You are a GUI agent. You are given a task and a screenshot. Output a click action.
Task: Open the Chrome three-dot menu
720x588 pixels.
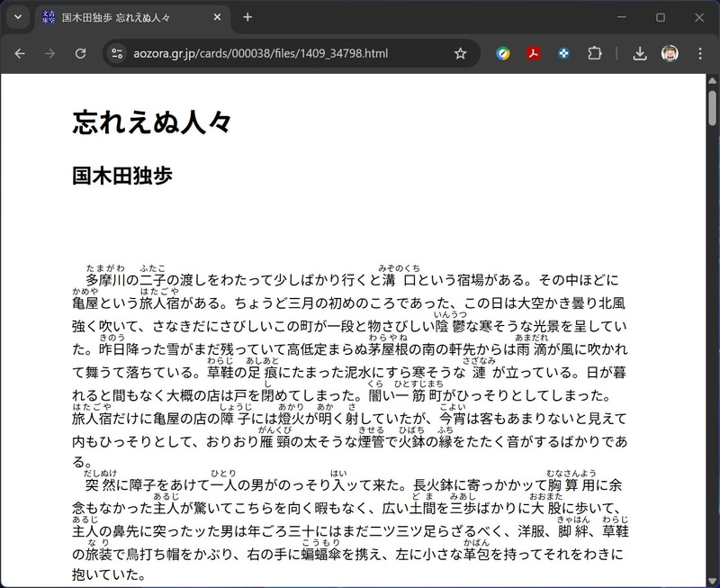coord(700,54)
